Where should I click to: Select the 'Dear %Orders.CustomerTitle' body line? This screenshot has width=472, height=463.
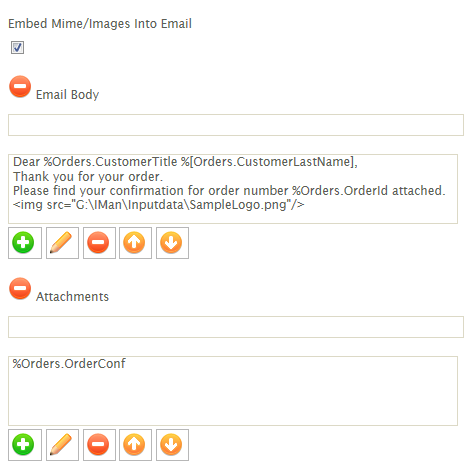pos(185,162)
